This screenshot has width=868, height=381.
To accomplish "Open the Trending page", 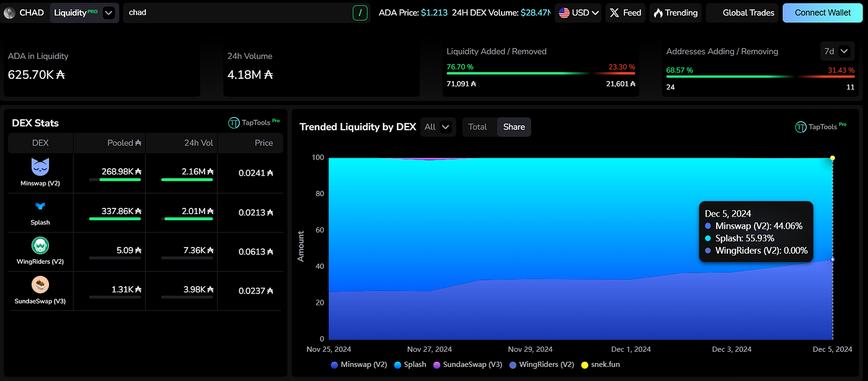I will point(675,12).
